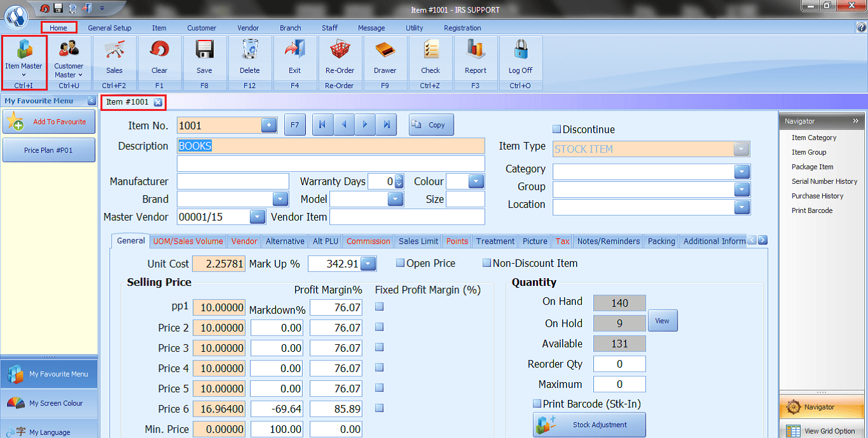
Task: Click the F7 search button
Action: [295, 125]
